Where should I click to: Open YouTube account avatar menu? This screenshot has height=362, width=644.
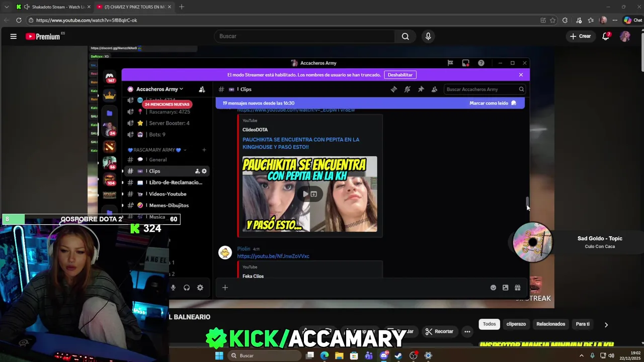point(625,36)
